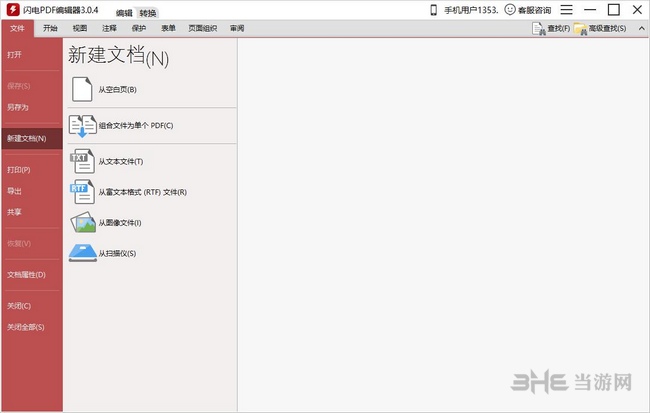This screenshot has height=413, width=650.
Task: Click the TXT file icon
Action: (82, 161)
